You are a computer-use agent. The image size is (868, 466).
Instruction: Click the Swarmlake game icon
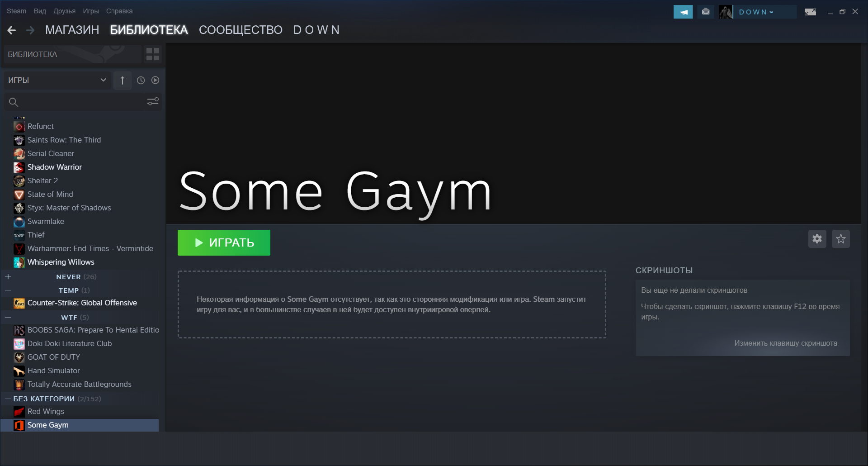click(x=19, y=222)
